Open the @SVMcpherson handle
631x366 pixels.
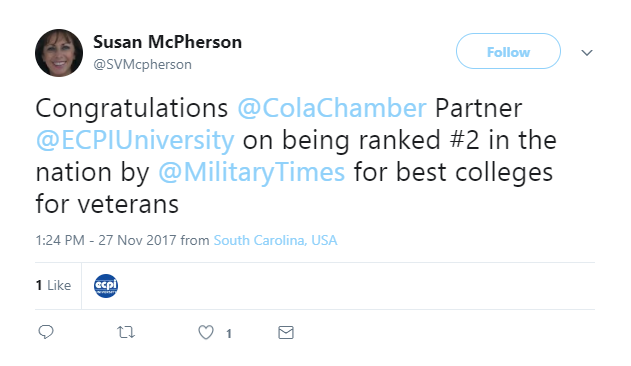click(142, 64)
